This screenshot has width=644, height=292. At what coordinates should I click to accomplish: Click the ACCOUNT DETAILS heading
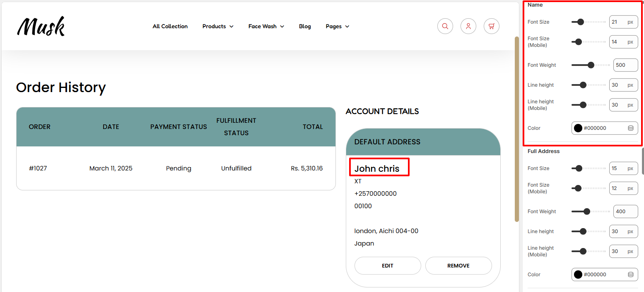click(382, 112)
